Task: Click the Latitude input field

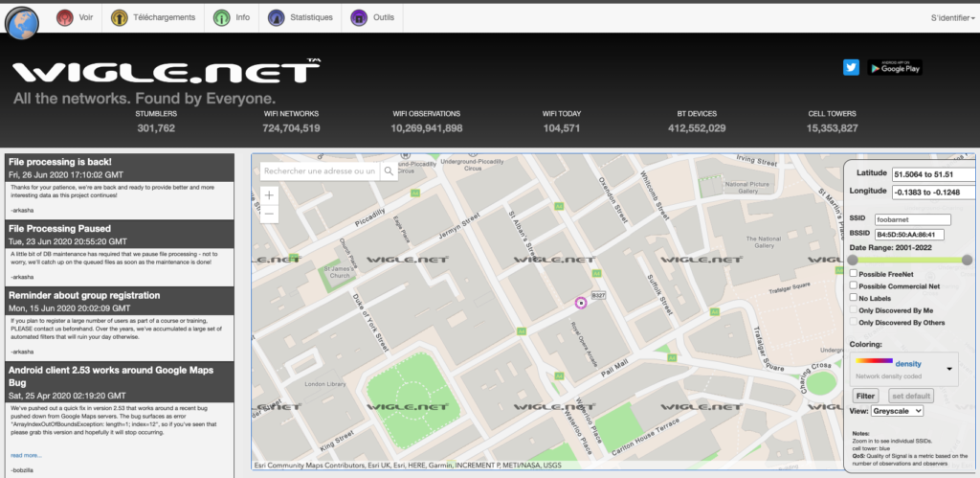Action: pos(935,174)
